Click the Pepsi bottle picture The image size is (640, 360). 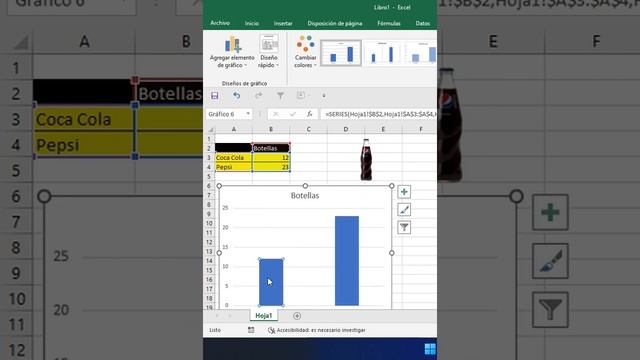pyautogui.click(x=366, y=160)
